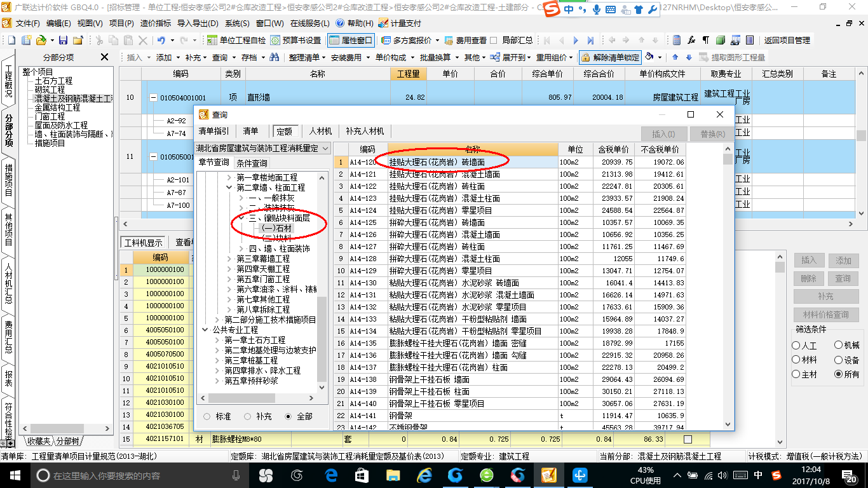
Task: Switch to 条件查询 tab
Action: point(252,163)
